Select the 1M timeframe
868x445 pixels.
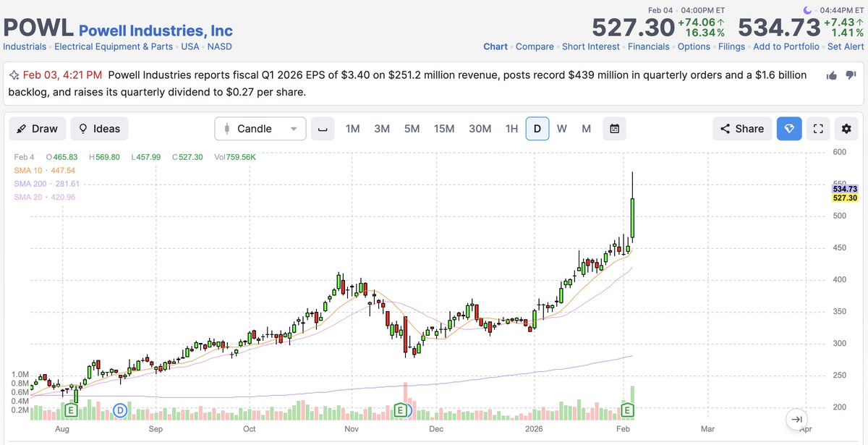point(352,129)
